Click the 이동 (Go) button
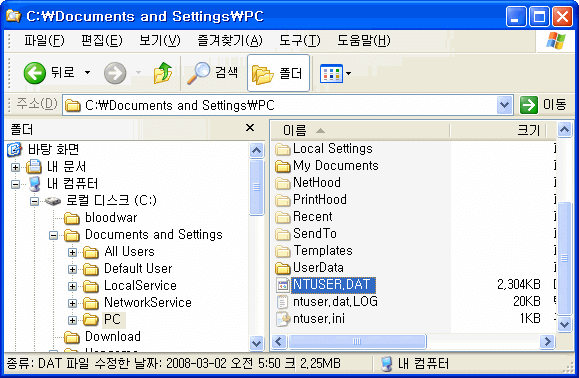The width and height of the screenshot is (579, 378). tap(544, 105)
